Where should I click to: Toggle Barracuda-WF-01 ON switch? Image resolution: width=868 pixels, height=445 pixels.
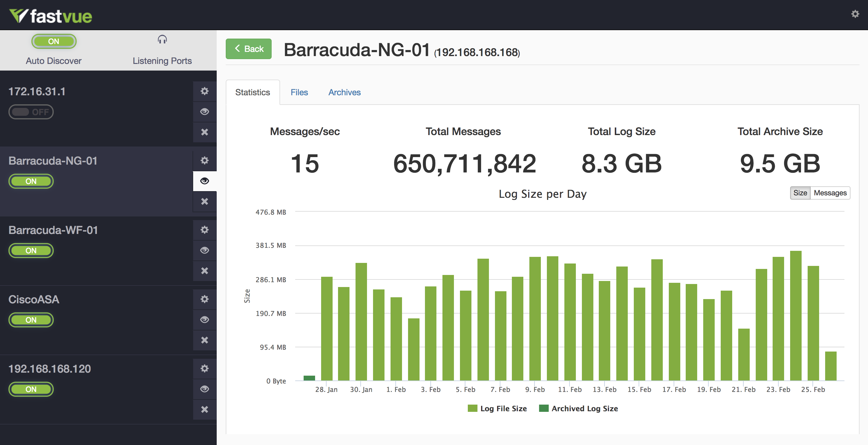[x=31, y=251]
